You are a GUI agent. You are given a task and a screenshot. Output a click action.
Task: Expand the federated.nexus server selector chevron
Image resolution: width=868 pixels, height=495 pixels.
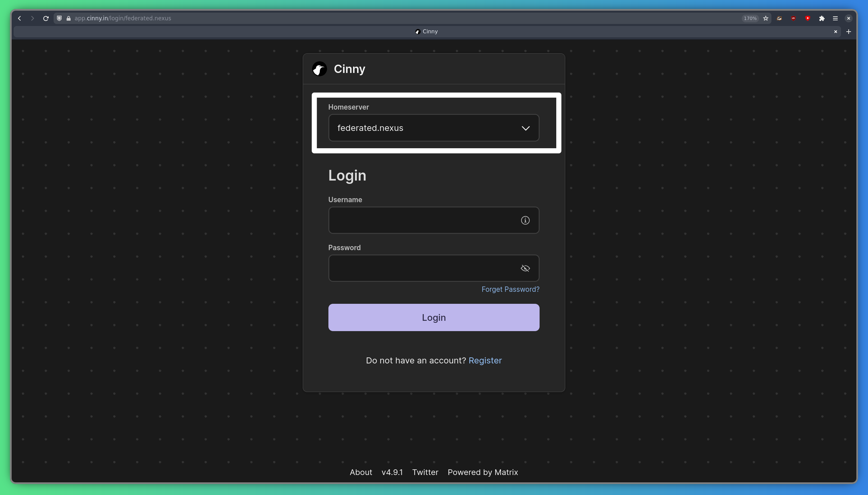pyautogui.click(x=525, y=128)
